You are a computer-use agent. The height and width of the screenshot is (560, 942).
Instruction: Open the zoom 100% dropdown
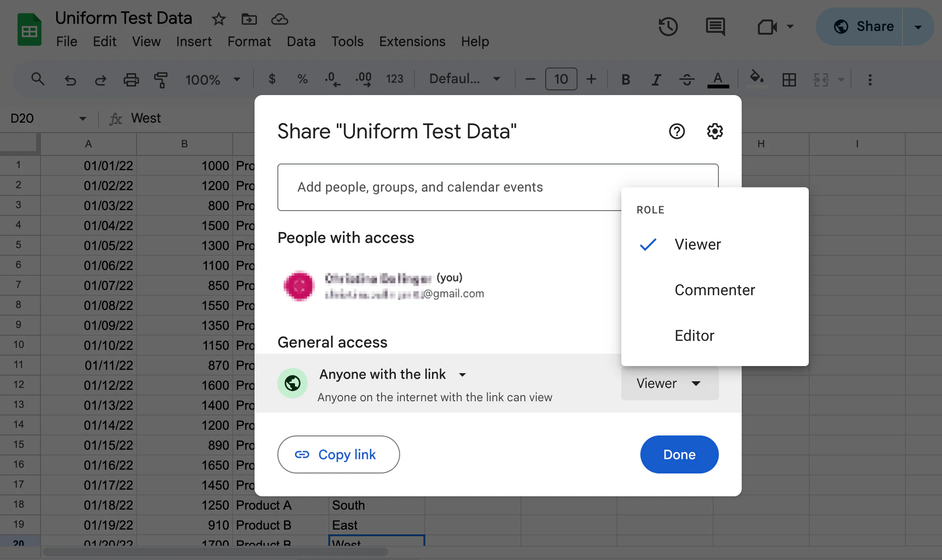[213, 79]
